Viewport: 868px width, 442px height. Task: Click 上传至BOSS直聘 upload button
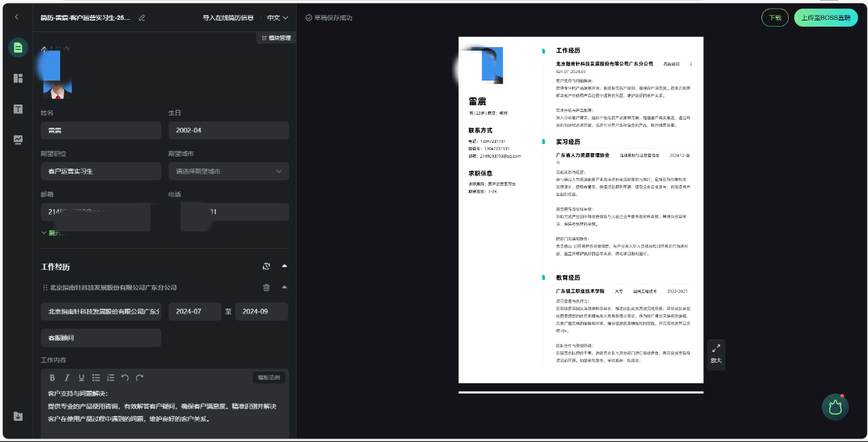[x=826, y=18]
